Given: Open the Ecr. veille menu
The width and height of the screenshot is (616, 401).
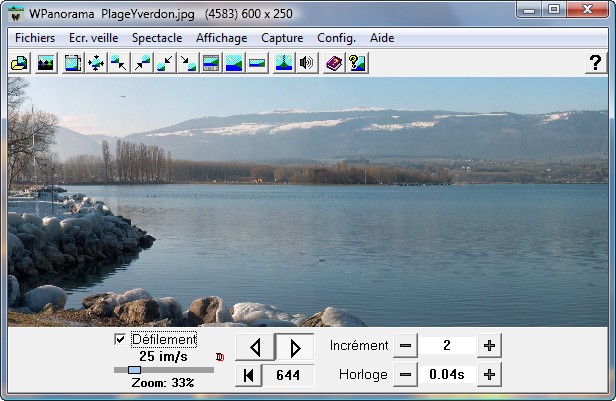Looking at the screenshot, I should click(x=94, y=38).
